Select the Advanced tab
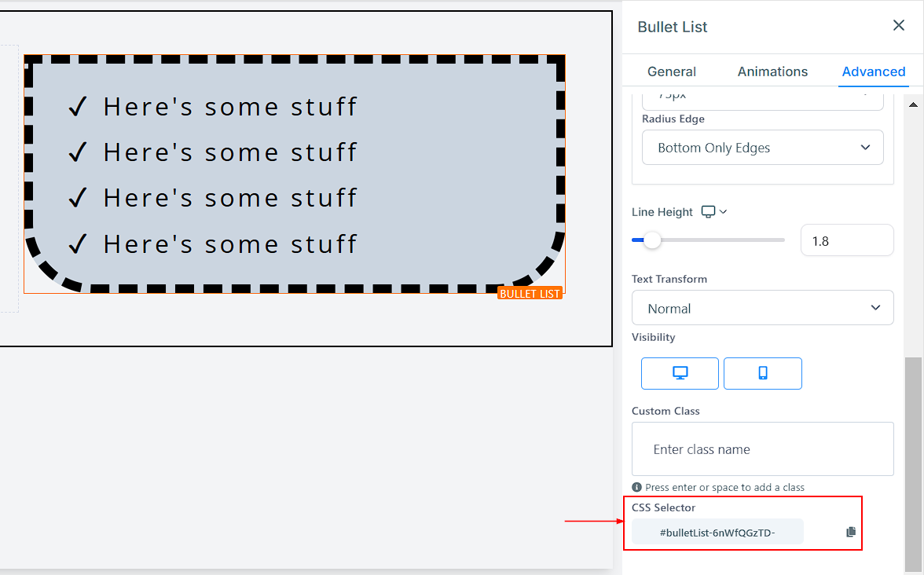 873,71
